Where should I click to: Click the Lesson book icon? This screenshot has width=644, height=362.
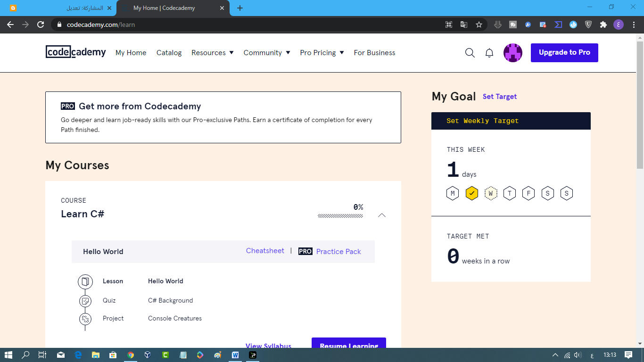pos(85,282)
